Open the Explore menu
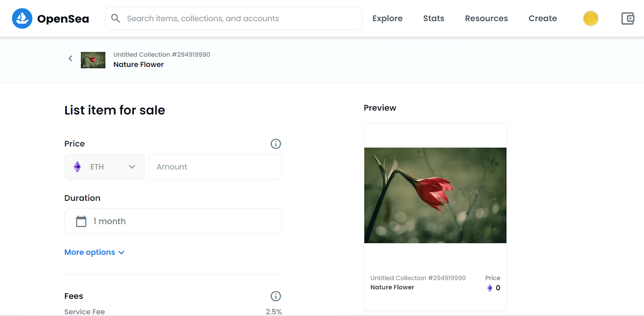Screen dimensions: 644x316 [x=387, y=19]
